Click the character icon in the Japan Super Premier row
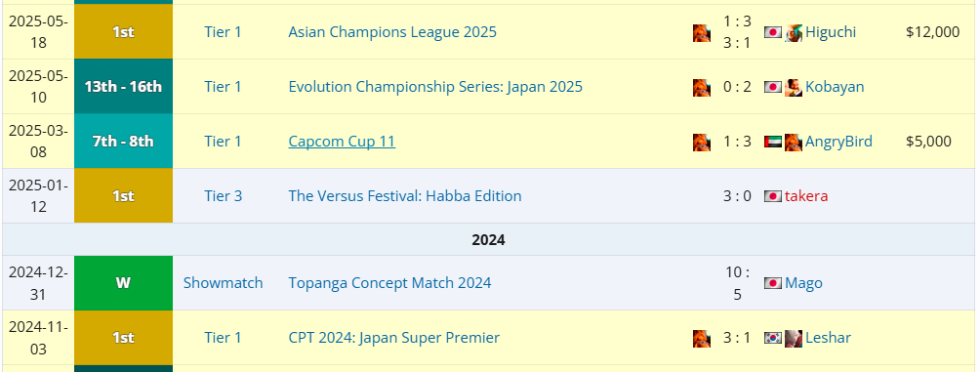This screenshot has height=372, width=980. pyautogui.click(x=701, y=338)
